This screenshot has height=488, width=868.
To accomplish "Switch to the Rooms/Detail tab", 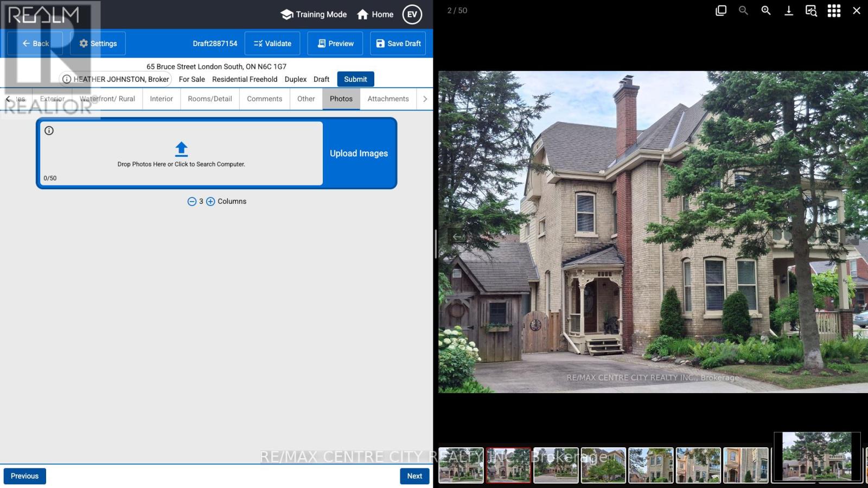I will coord(209,99).
